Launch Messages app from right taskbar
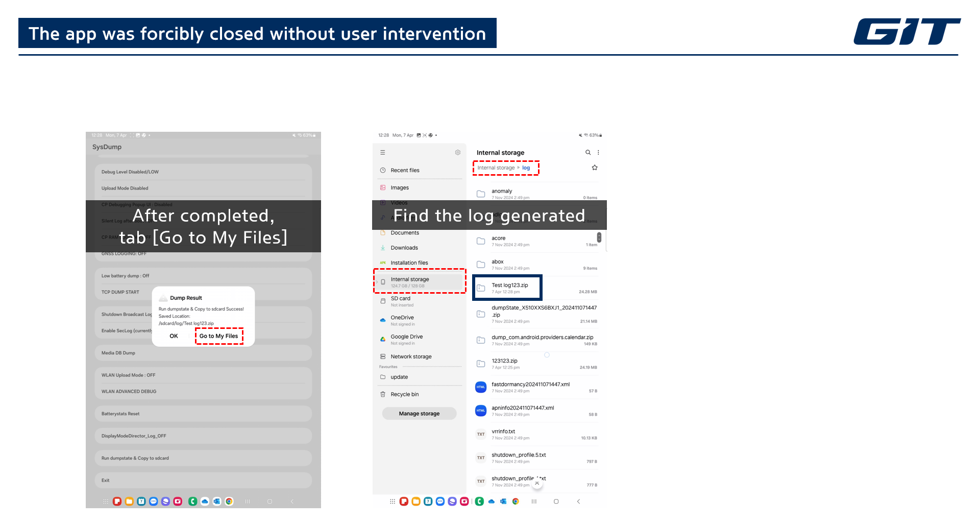The height and width of the screenshot is (522, 980). pyautogui.click(x=440, y=502)
